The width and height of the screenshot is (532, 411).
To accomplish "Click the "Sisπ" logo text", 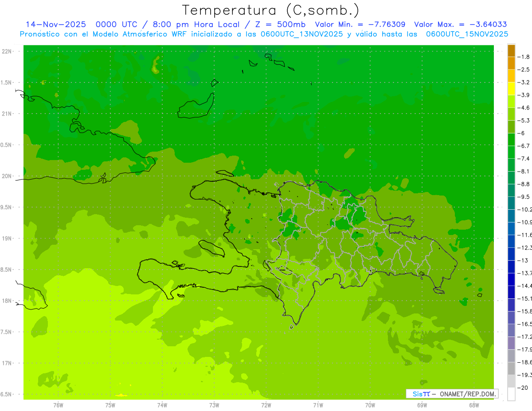I will point(421,394).
